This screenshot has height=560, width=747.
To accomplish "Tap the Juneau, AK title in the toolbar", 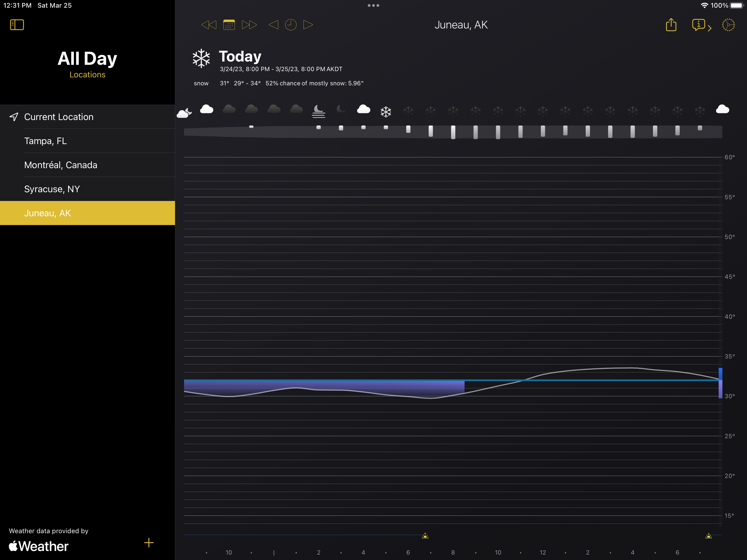I will point(461,25).
